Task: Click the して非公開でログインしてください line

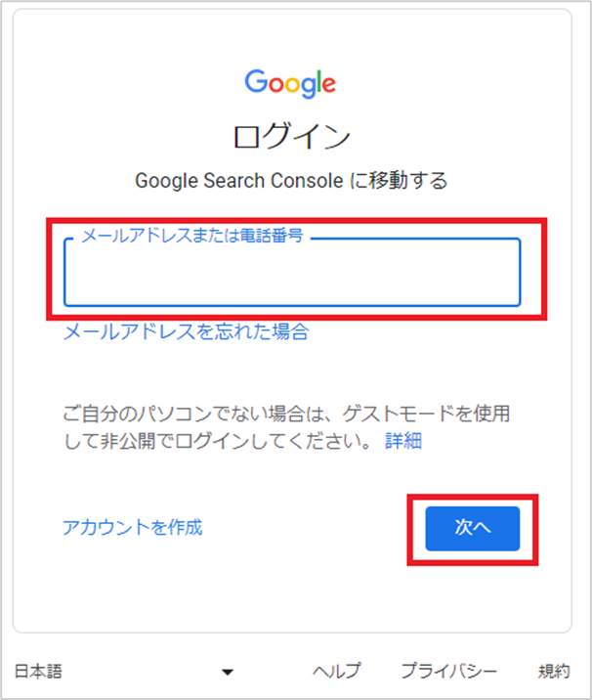Action: click(217, 441)
